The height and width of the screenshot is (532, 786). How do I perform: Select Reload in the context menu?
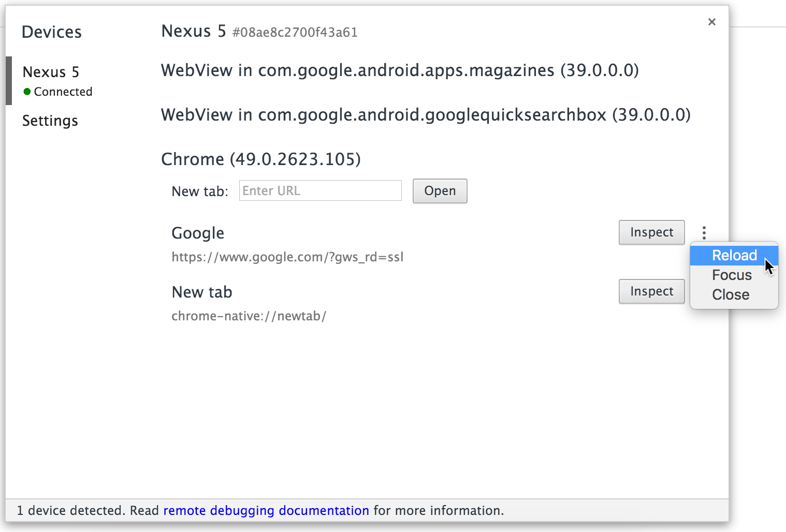734,255
